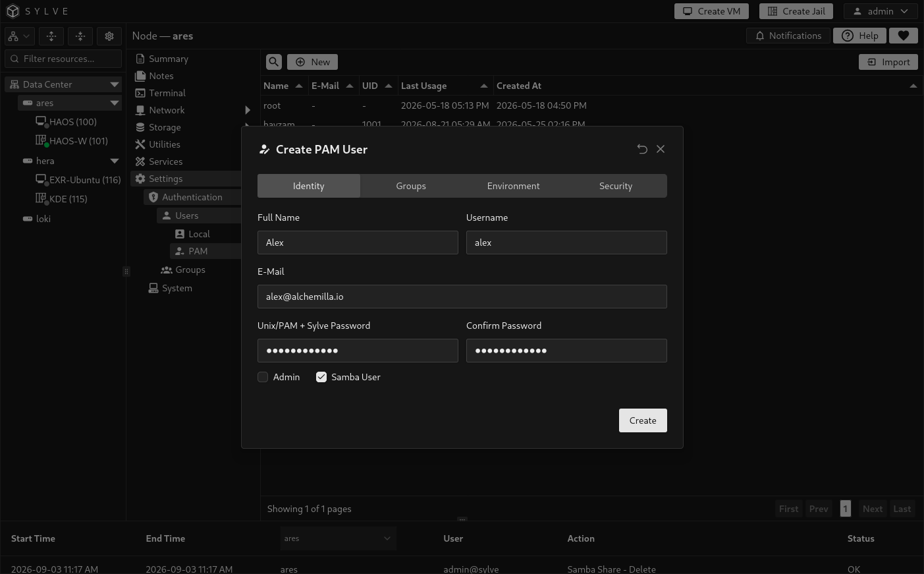Click the Confirm Password field
924x574 pixels.
[x=566, y=351]
